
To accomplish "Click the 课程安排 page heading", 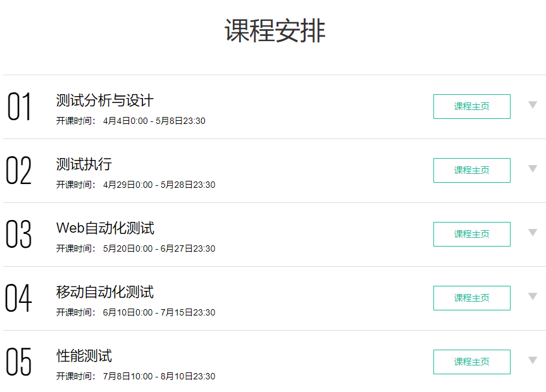I will (275, 31).
